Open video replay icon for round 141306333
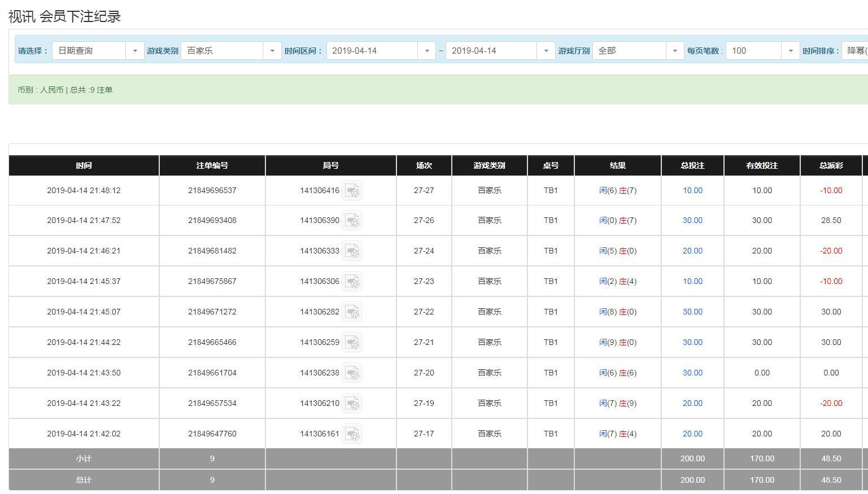The image size is (868, 494). pos(352,251)
